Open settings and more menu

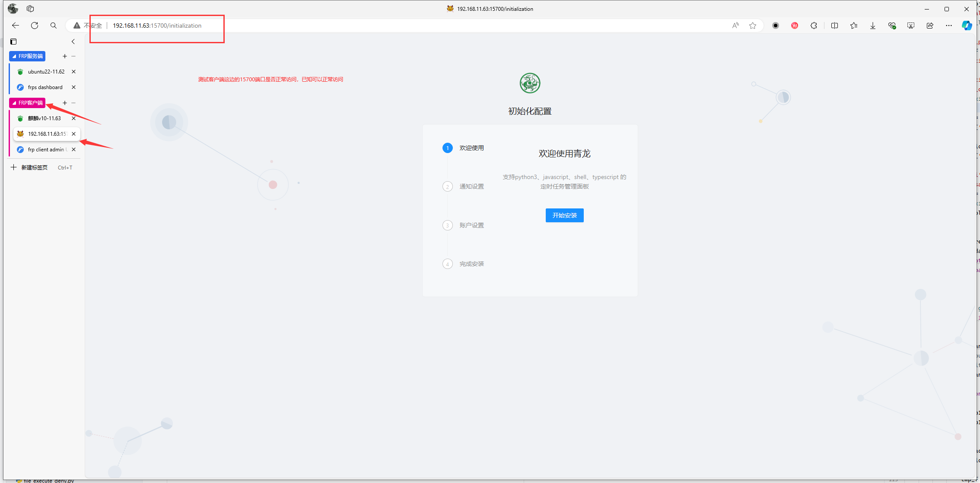click(x=949, y=26)
